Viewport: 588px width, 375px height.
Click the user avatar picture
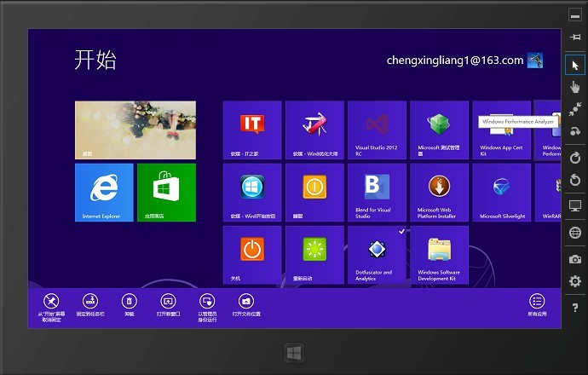(x=535, y=60)
